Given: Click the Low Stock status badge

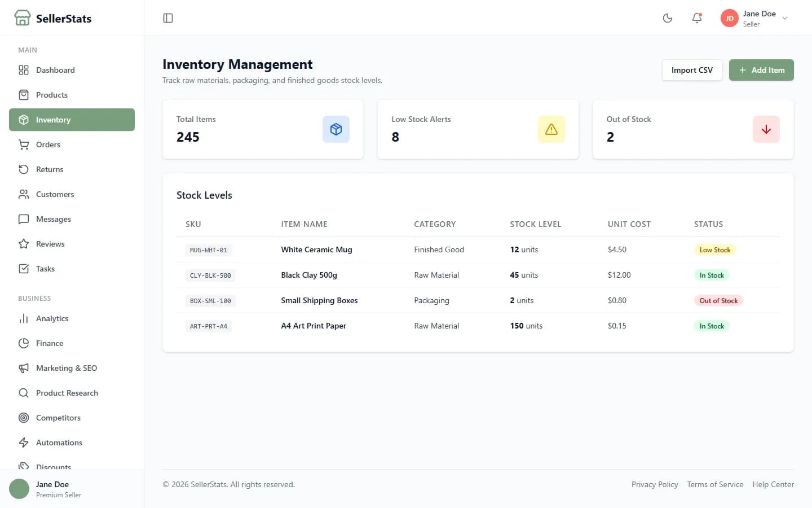Looking at the screenshot, I should (715, 250).
